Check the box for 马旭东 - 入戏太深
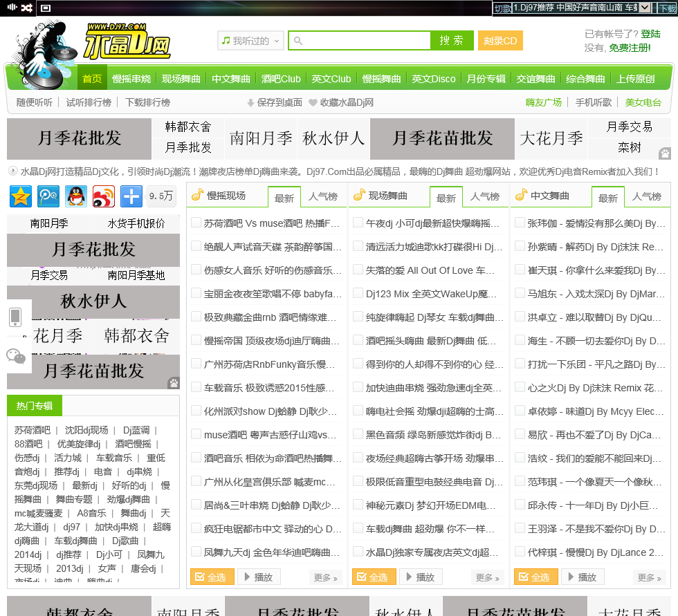 point(520,293)
